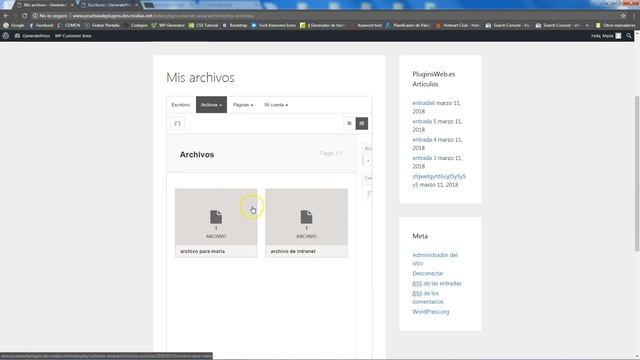
Task: Reload the page with the refresh icon
Action: [24, 16]
